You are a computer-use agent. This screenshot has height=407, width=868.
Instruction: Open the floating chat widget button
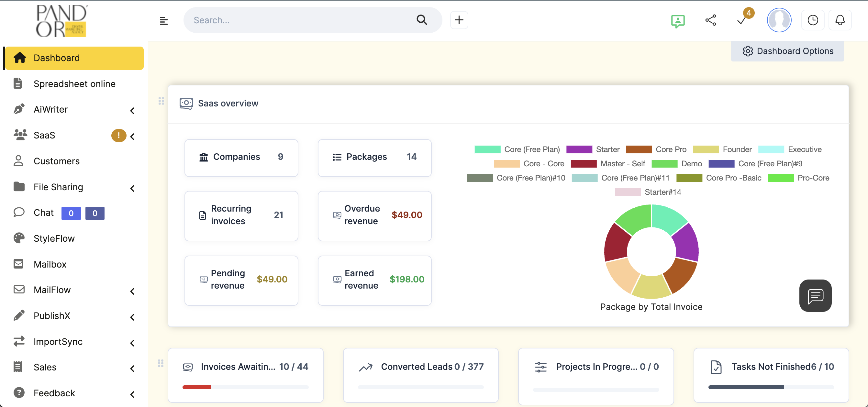point(815,295)
